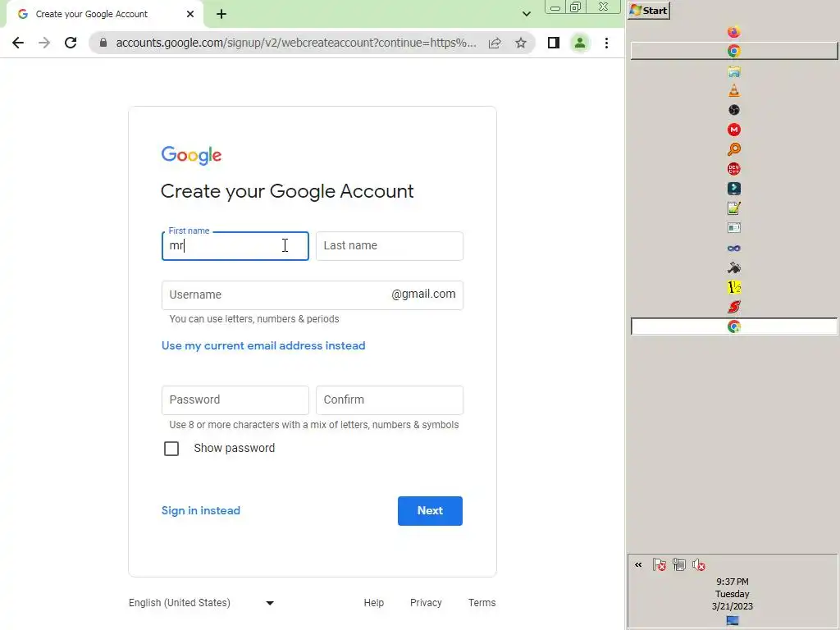Open the Help link in the footer
Viewport: 840px width, 630px height.
click(x=374, y=603)
